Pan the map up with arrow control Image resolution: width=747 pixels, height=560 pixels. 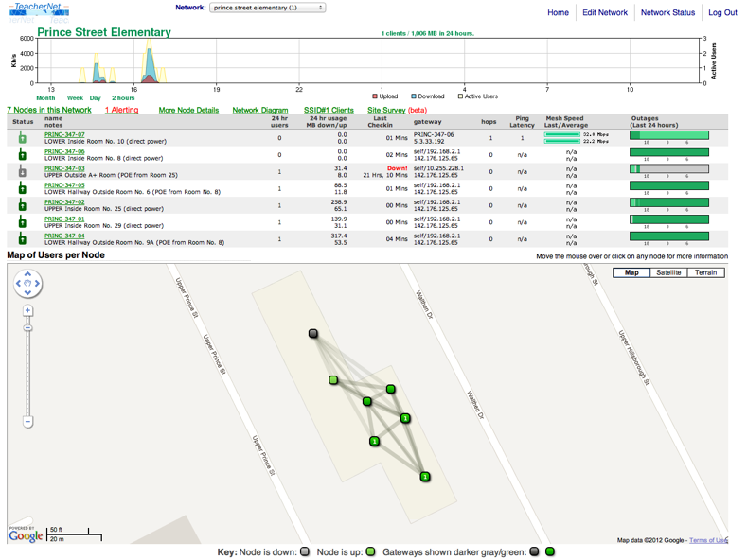coord(27,274)
